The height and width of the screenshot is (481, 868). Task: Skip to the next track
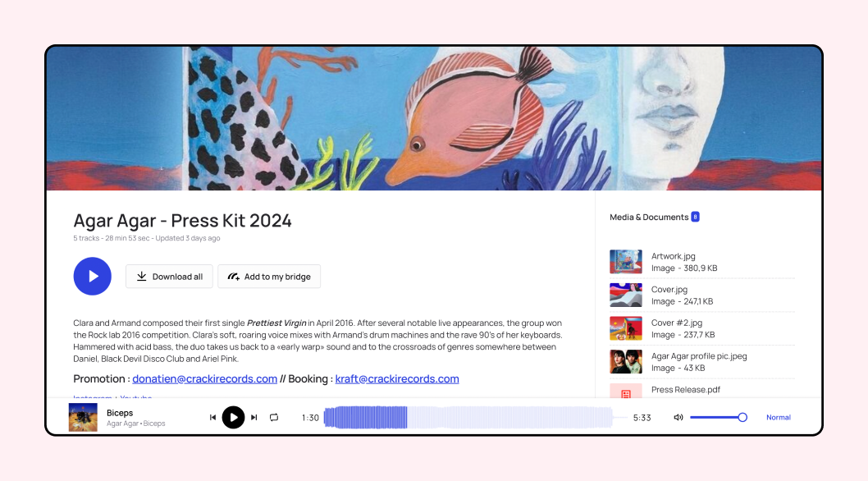pyautogui.click(x=254, y=418)
